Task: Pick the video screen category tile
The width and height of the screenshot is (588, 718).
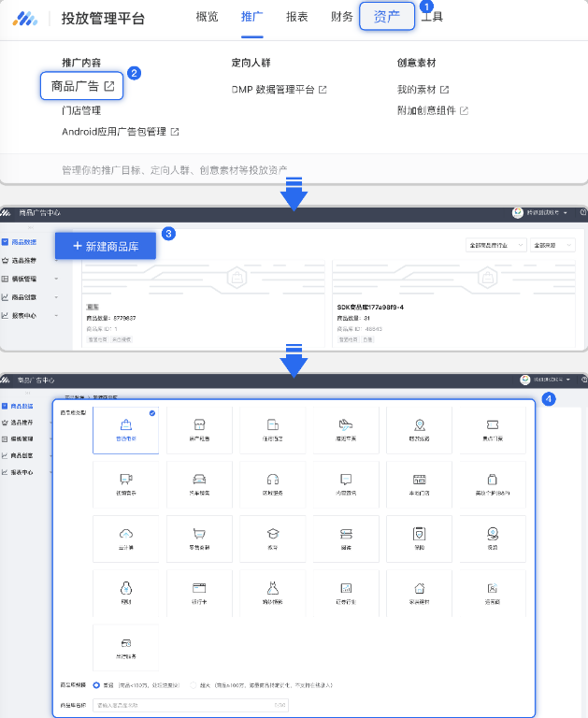Action: point(126,485)
